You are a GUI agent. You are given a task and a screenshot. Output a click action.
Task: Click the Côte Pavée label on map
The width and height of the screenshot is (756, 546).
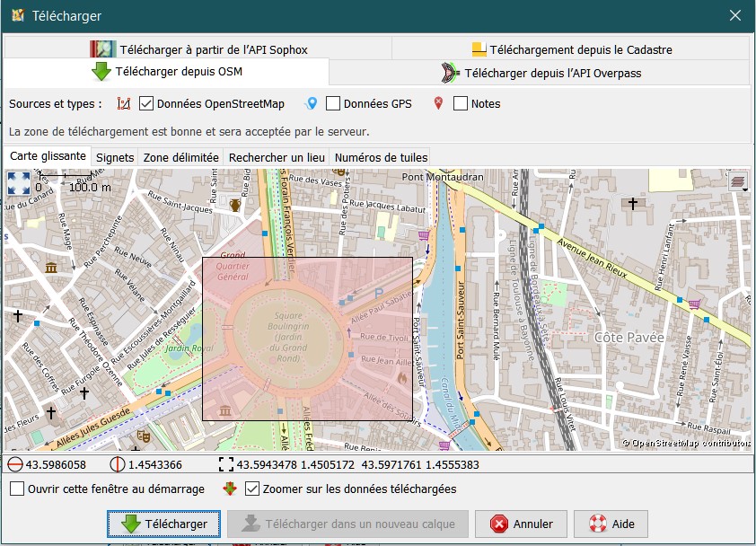coord(629,338)
